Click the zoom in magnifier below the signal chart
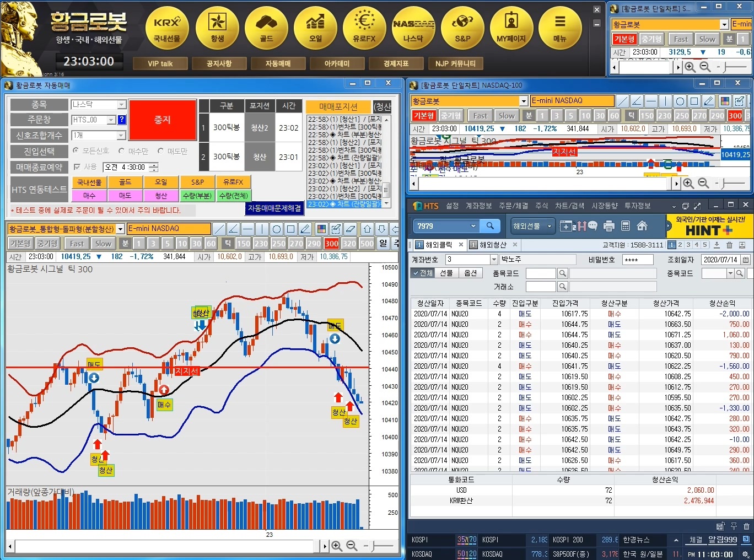This screenshot has width=754, height=560. point(337,546)
